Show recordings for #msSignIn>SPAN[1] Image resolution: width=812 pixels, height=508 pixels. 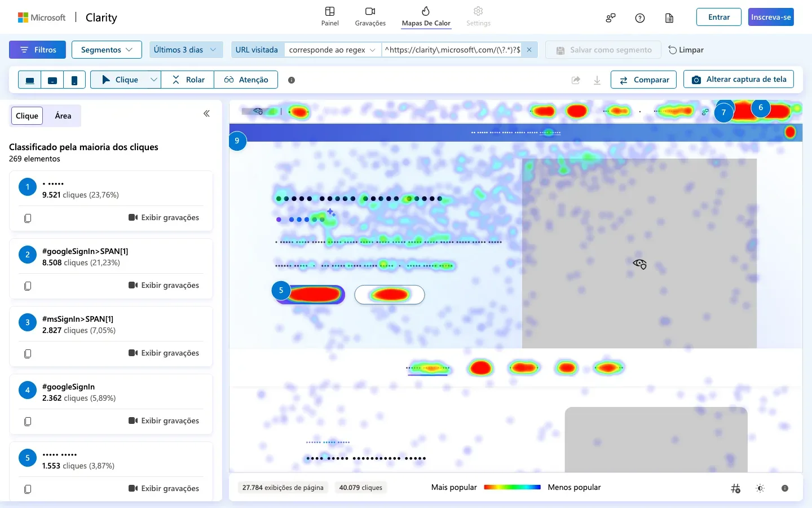point(164,353)
